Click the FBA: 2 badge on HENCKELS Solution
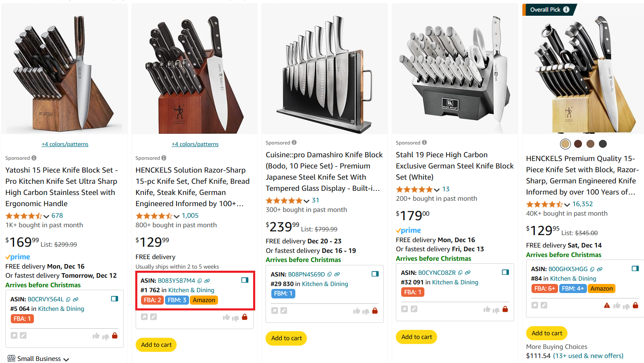Screen dimensions: 644x363 click(152, 300)
